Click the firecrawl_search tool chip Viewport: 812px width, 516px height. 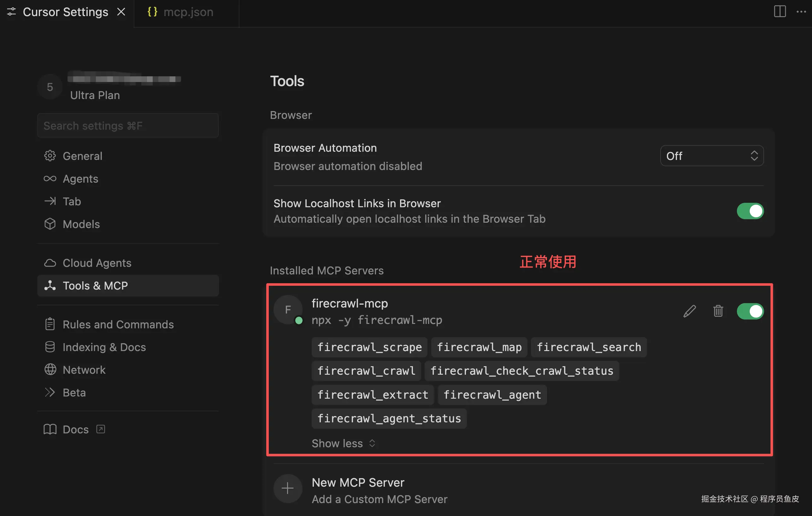(x=588, y=347)
